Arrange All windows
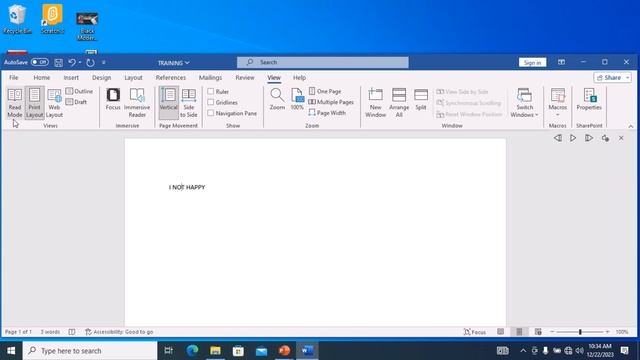The width and height of the screenshot is (640, 360). pos(399,103)
